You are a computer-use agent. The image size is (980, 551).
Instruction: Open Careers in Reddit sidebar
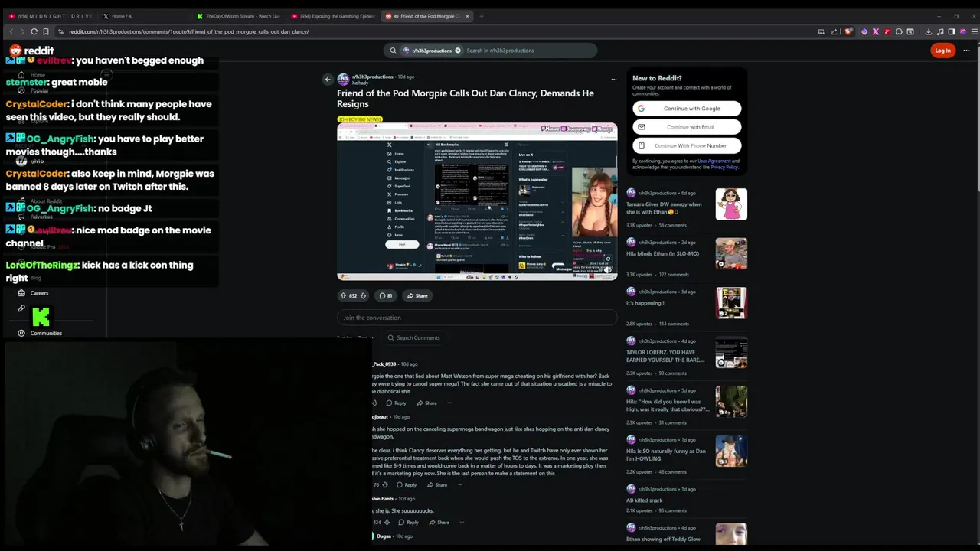coord(39,293)
